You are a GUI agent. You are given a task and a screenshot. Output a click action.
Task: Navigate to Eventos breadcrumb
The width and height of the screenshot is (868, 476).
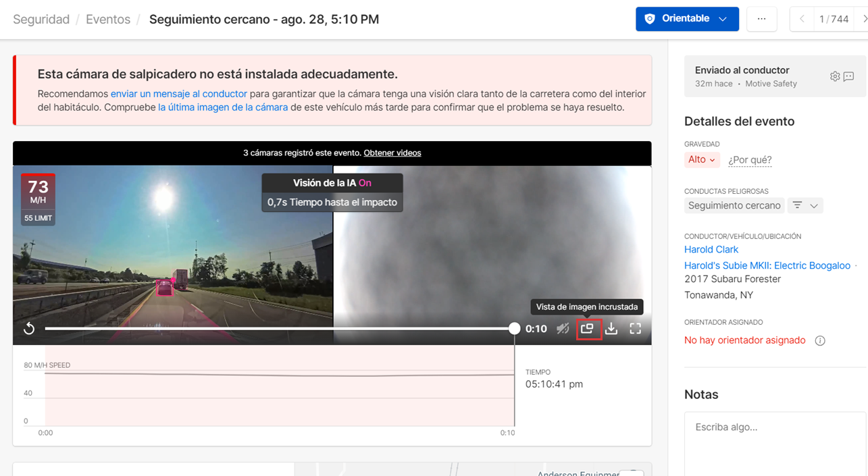point(108,20)
